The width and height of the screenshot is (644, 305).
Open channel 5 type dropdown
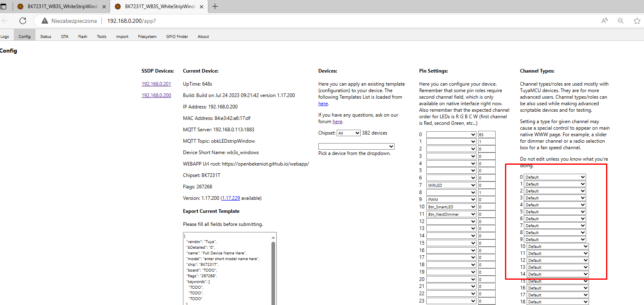555,212
